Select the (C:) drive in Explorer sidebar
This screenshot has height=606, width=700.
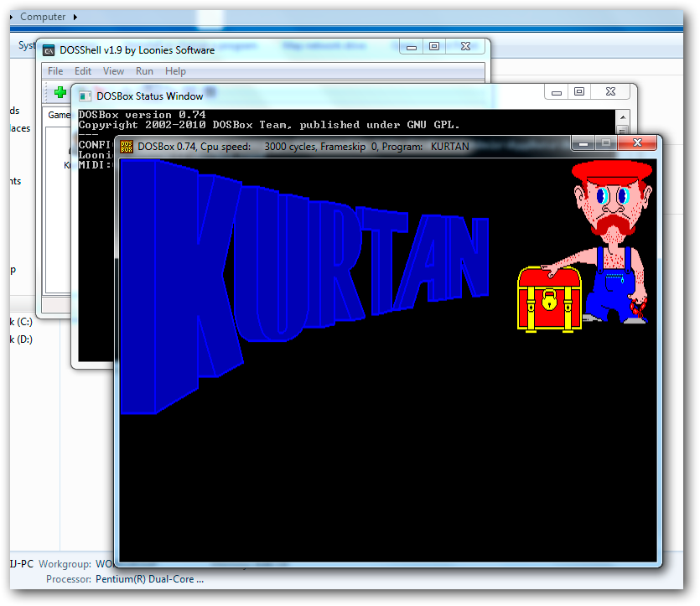[21, 322]
